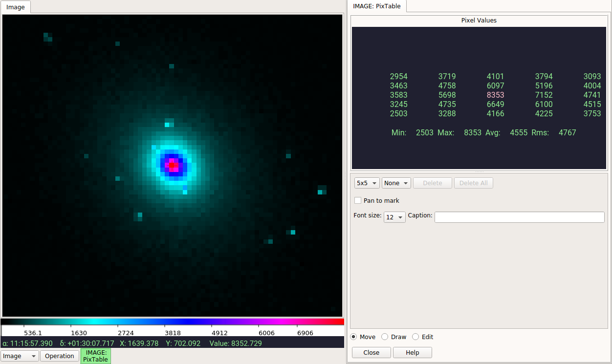Click the Delete button
612x364 pixels.
click(432, 183)
